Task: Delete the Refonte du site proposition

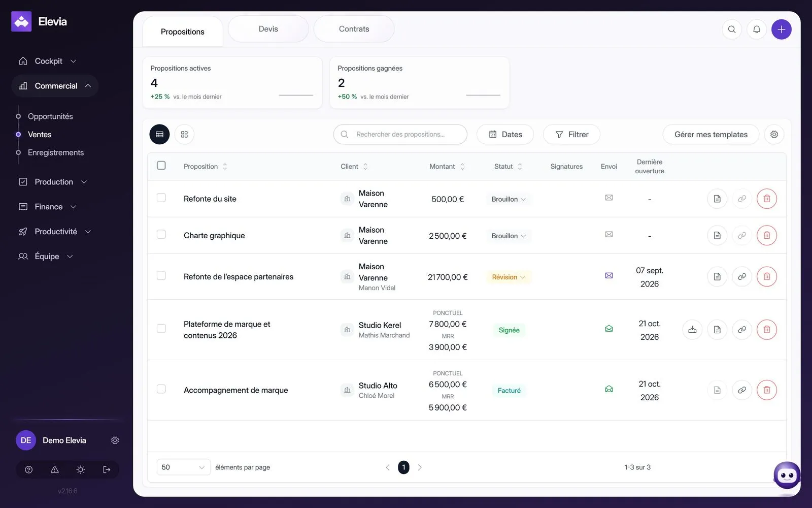Action: pos(767,199)
